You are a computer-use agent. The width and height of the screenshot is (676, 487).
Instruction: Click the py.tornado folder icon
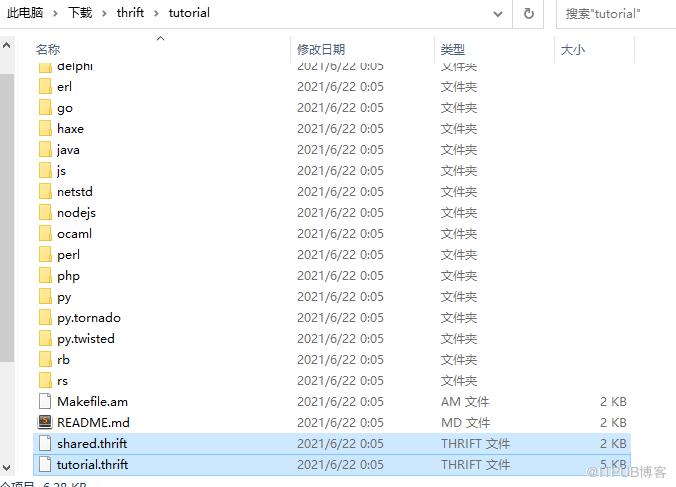click(x=45, y=318)
